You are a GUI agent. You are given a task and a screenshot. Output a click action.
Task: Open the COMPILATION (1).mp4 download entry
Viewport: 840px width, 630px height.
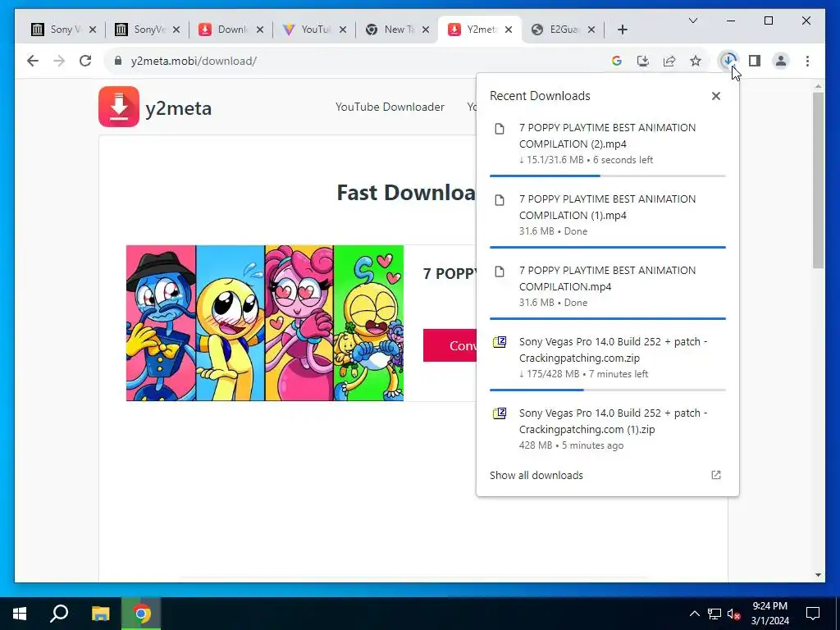(608, 214)
